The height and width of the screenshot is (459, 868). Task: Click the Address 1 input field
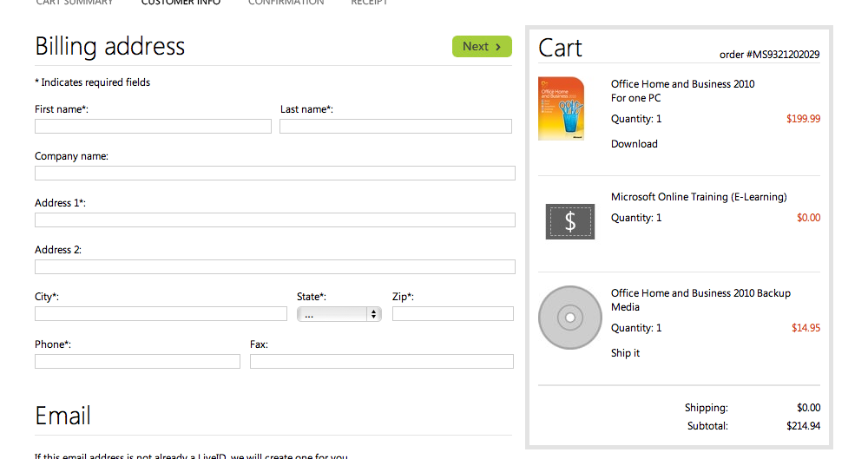pos(274,220)
